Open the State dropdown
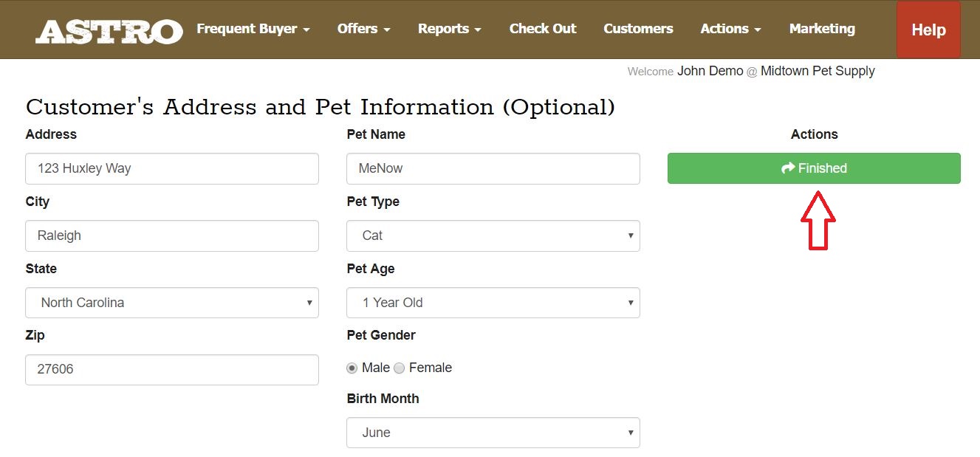Image resolution: width=980 pixels, height=457 pixels. (171, 303)
